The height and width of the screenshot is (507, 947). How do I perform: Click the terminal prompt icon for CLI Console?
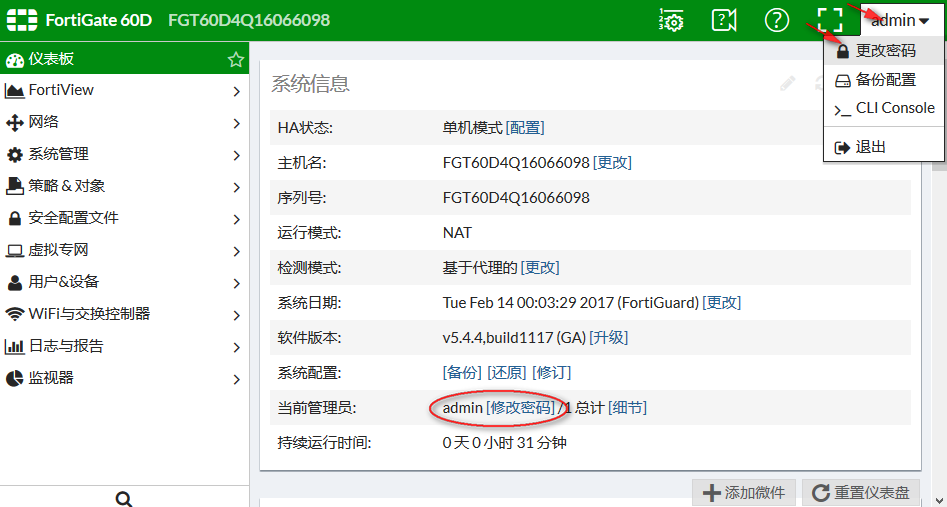point(842,110)
